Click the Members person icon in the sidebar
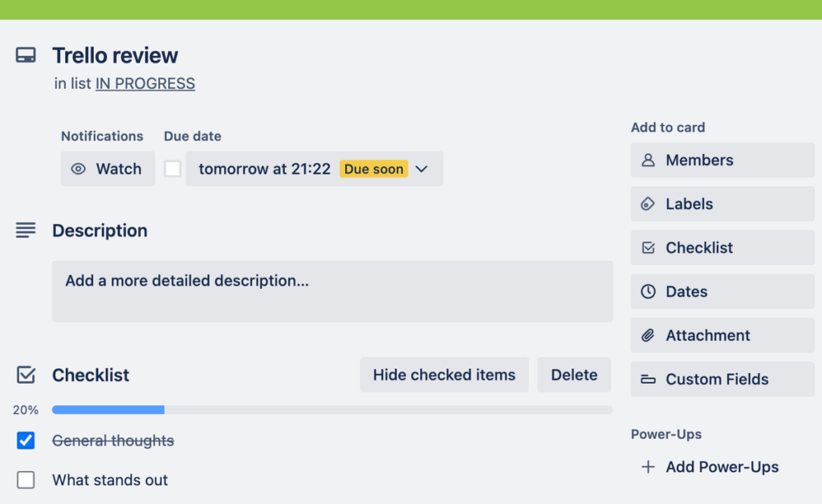Viewport: 822px width, 504px height. (648, 160)
